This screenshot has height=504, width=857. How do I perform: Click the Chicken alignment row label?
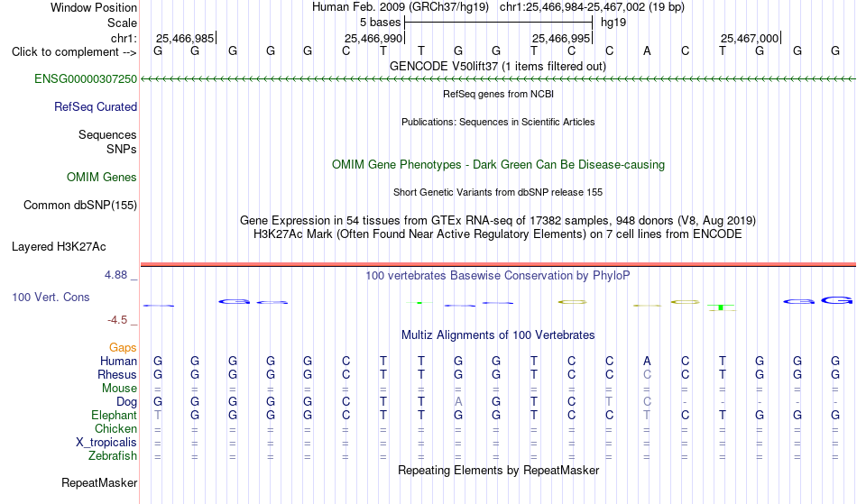click(115, 428)
